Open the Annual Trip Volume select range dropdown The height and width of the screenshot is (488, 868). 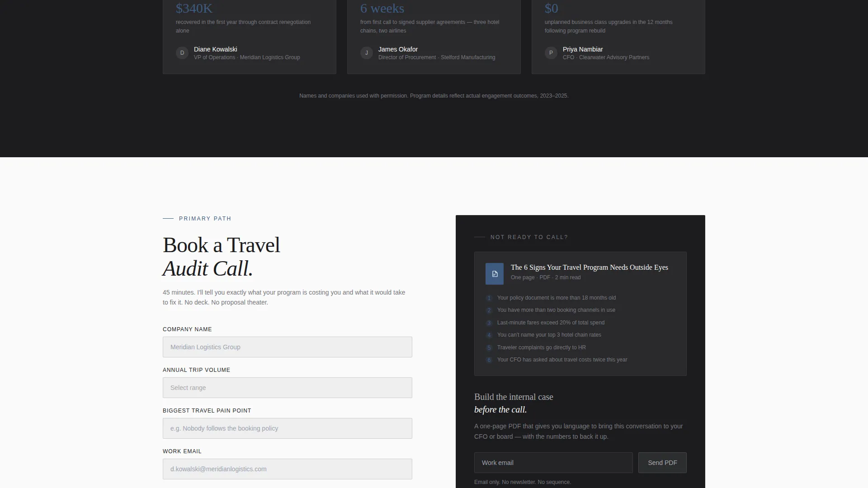[288, 388]
